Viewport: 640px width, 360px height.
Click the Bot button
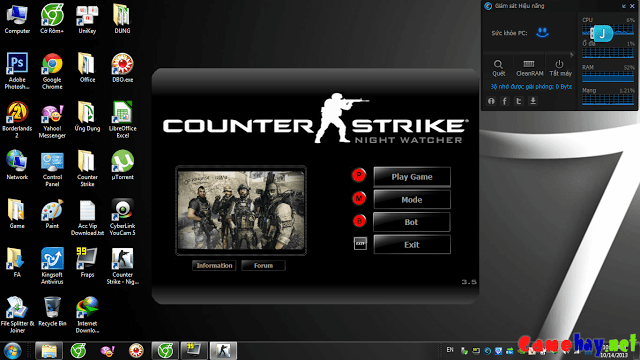coord(412,222)
